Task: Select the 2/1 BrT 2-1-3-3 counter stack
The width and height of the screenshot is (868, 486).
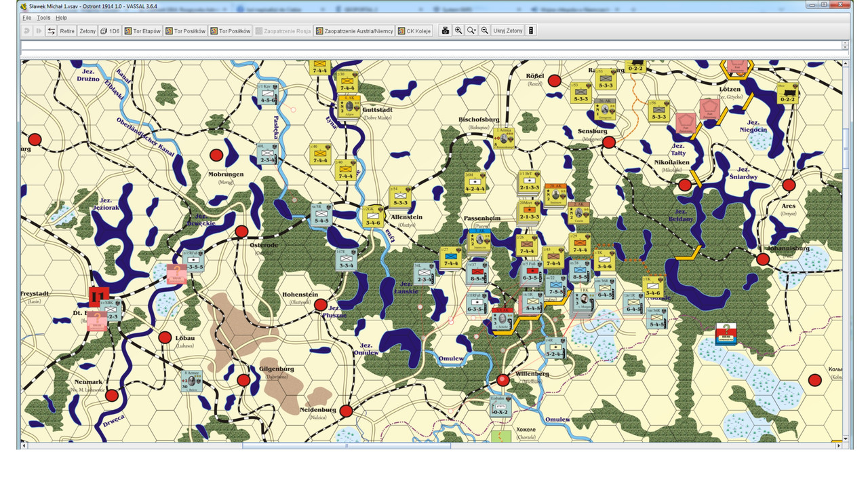Action: pos(528,183)
